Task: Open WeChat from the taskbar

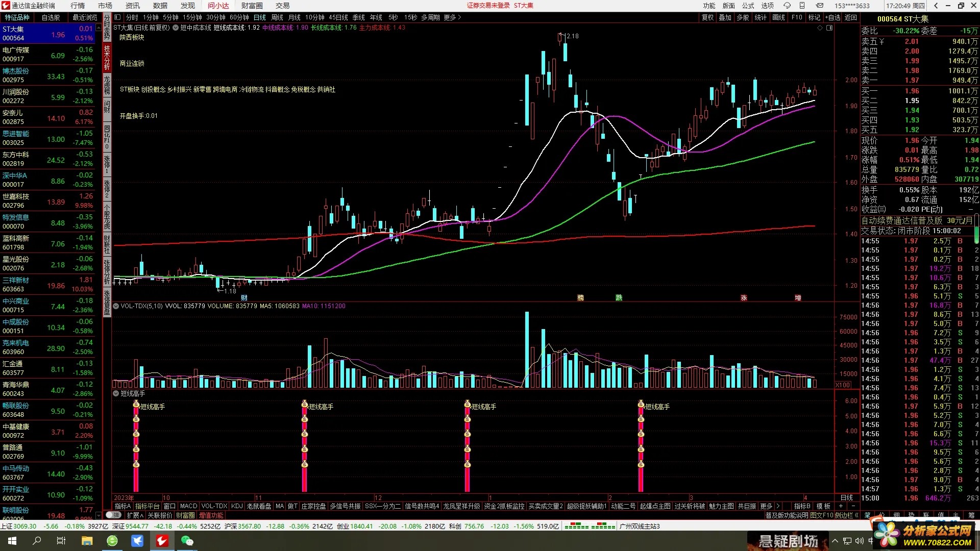Action: pyautogui.click(x=187, y=541)
